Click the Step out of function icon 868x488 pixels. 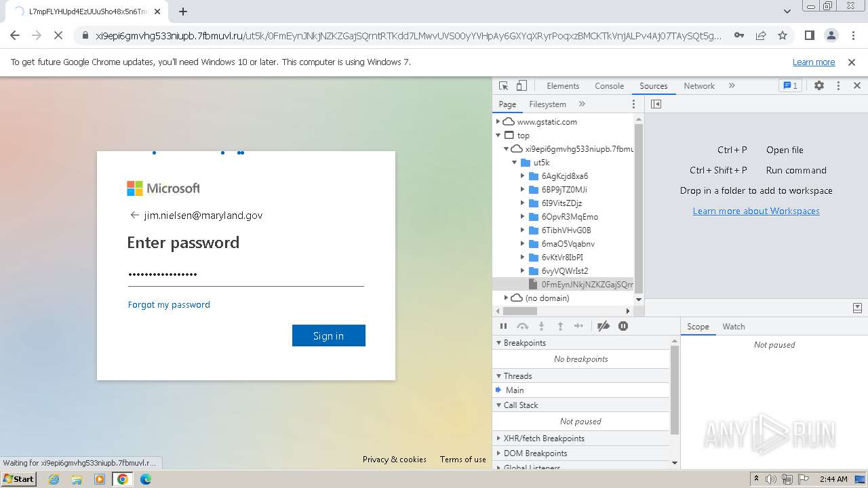560,327
